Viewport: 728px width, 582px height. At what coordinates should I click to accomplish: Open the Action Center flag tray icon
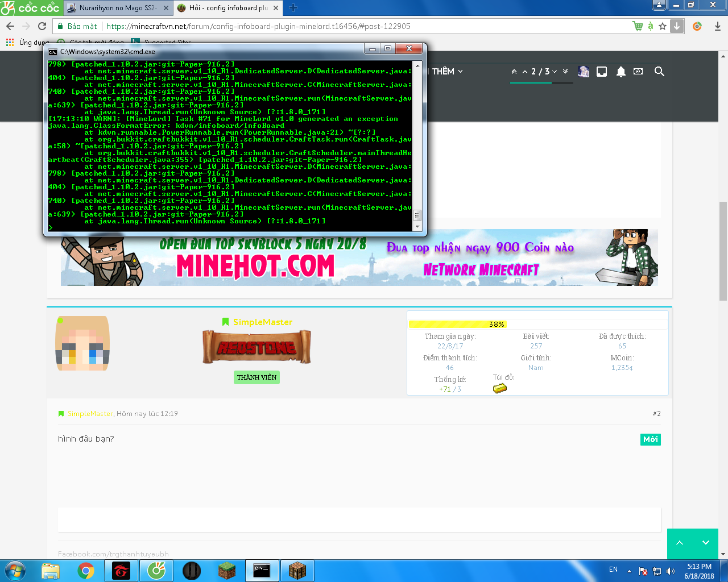[x=643, y=571]
